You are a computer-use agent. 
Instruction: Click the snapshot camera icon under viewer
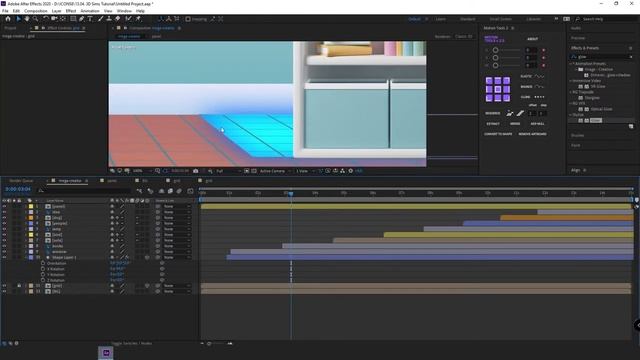pyautogui.click(x=196, y=171)
